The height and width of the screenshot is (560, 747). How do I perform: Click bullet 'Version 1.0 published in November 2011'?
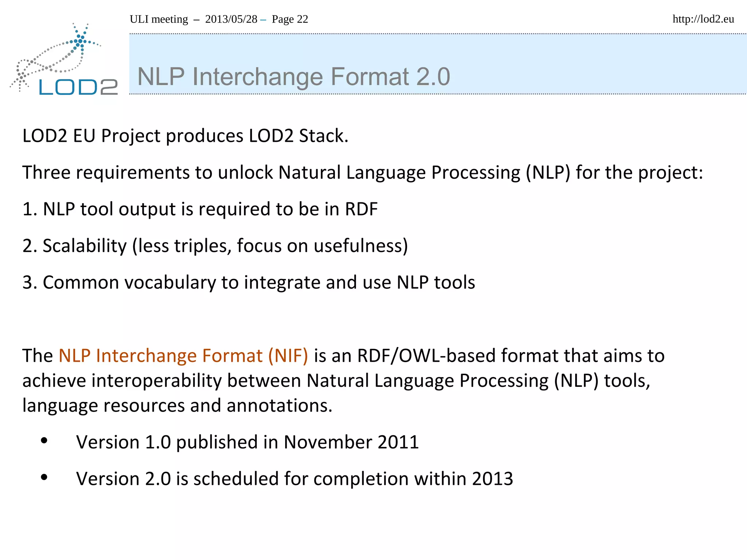click(247, 442)
